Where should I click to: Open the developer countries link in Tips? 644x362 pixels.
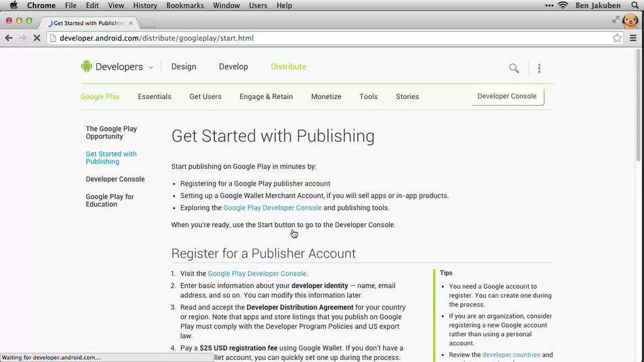[x=511, y=355]
